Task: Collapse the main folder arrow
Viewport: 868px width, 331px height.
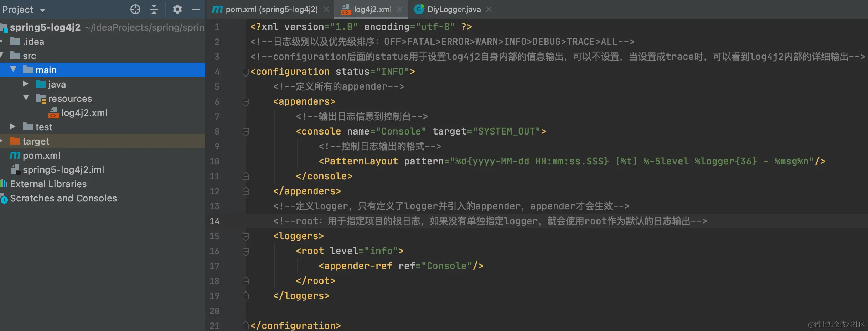Action: point(14,69)
